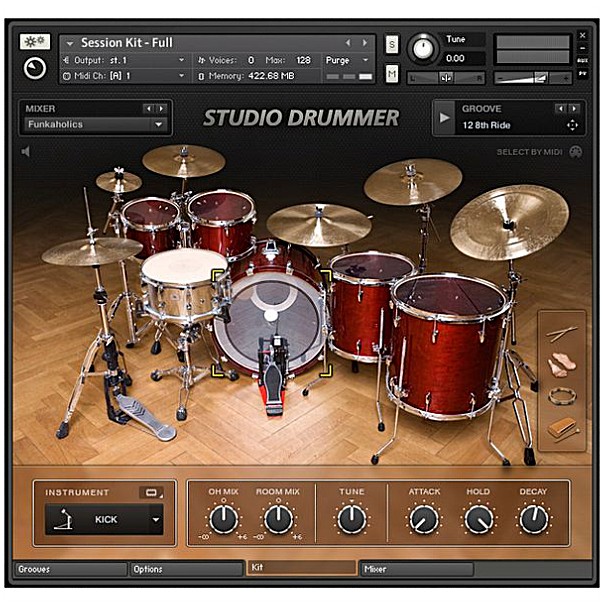Click the hi-hat cymbals
The height and width of the screenshot is (603, 603).
(92, 251)
